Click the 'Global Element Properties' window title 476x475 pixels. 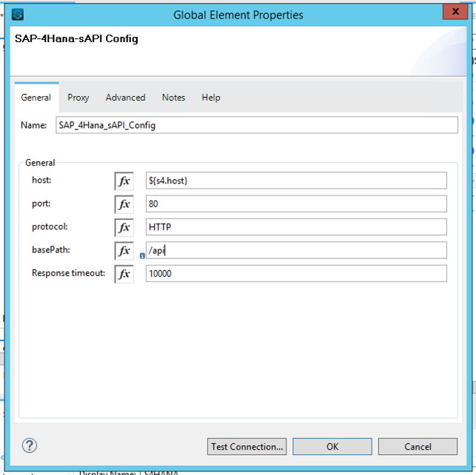[x=238, y=15]
